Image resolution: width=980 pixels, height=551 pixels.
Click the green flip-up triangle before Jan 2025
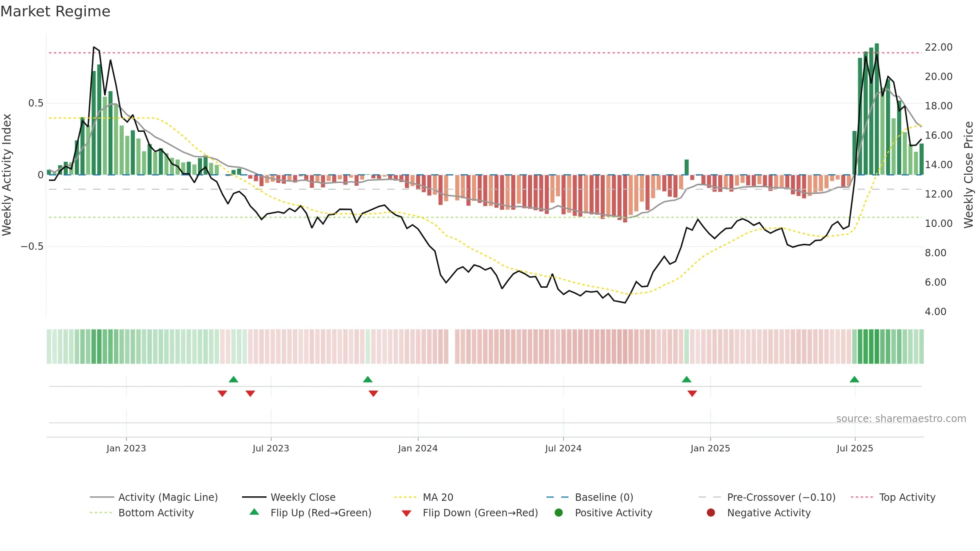[x=686, y=379]
